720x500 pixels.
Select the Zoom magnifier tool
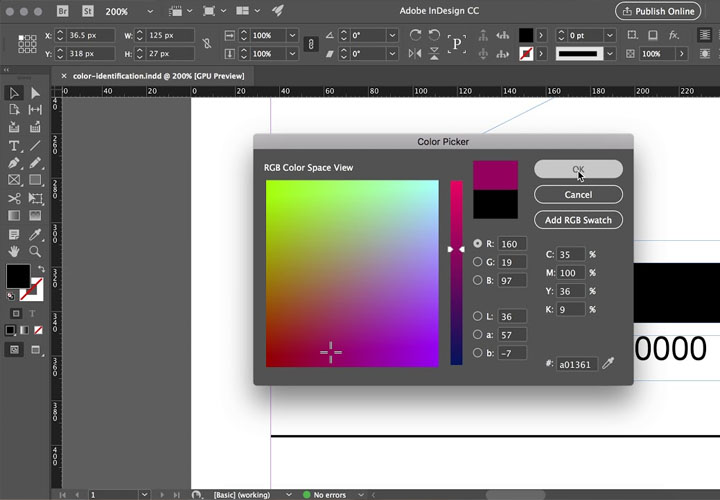35,251
